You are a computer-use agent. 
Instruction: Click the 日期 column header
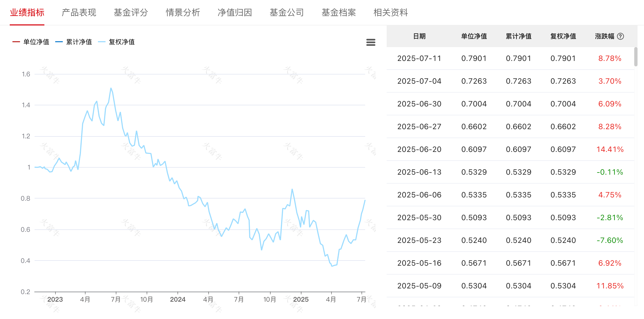coord(419,36)
